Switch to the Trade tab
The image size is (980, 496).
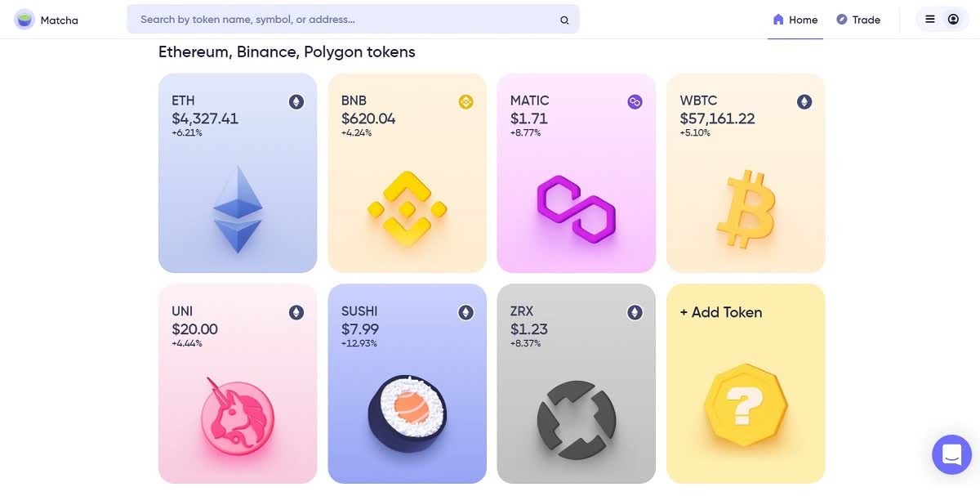(858, 20)
